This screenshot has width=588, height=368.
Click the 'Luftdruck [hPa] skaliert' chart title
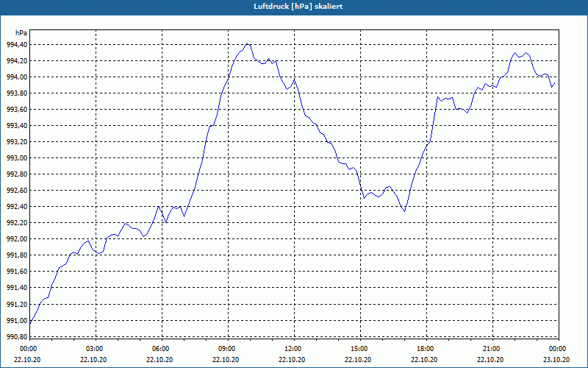[x=298, y=7]
